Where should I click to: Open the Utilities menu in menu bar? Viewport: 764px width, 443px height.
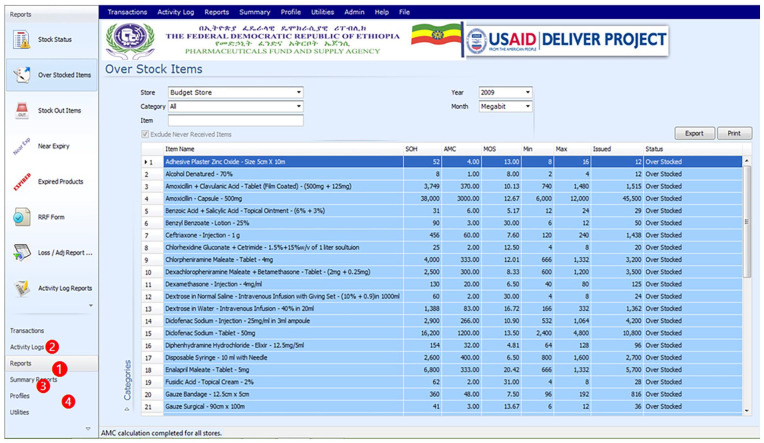(x=322, y=11)
